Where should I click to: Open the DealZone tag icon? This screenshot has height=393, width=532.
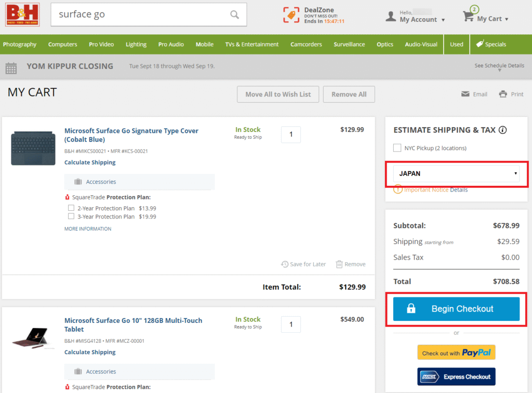[x=291, y=15]
